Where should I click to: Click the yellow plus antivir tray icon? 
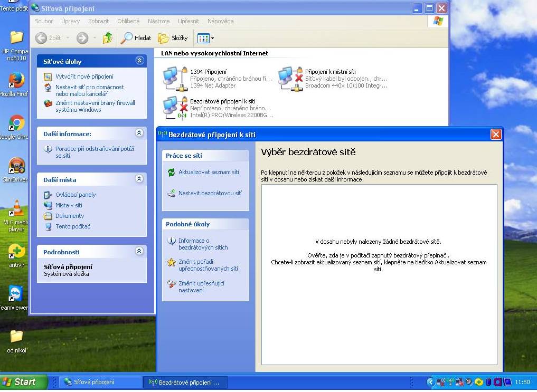click(478, 382)
